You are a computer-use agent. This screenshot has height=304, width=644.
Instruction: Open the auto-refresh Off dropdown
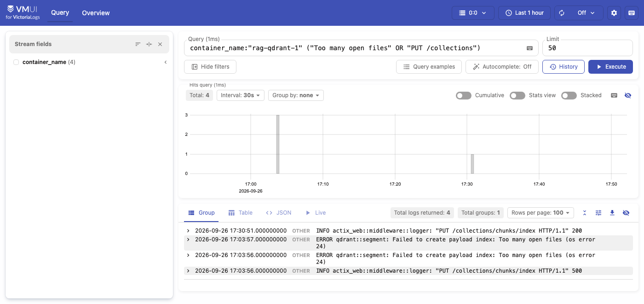586,13
